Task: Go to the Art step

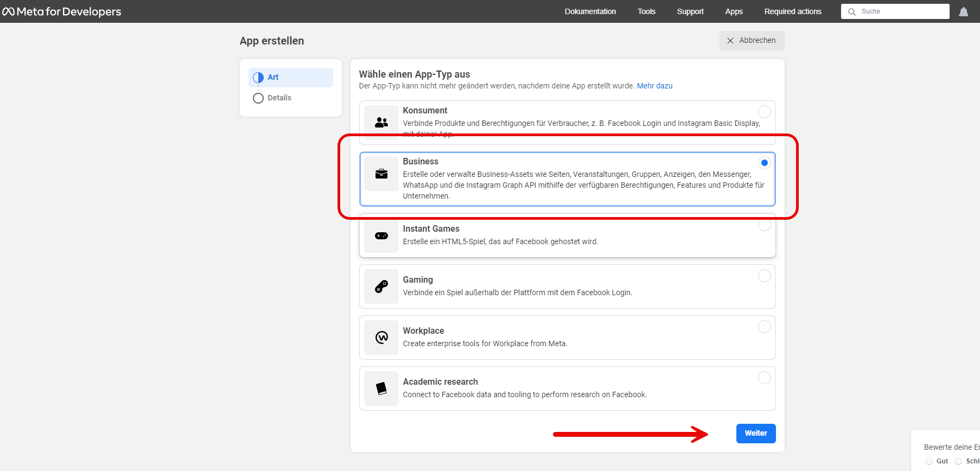Action: 291,78
